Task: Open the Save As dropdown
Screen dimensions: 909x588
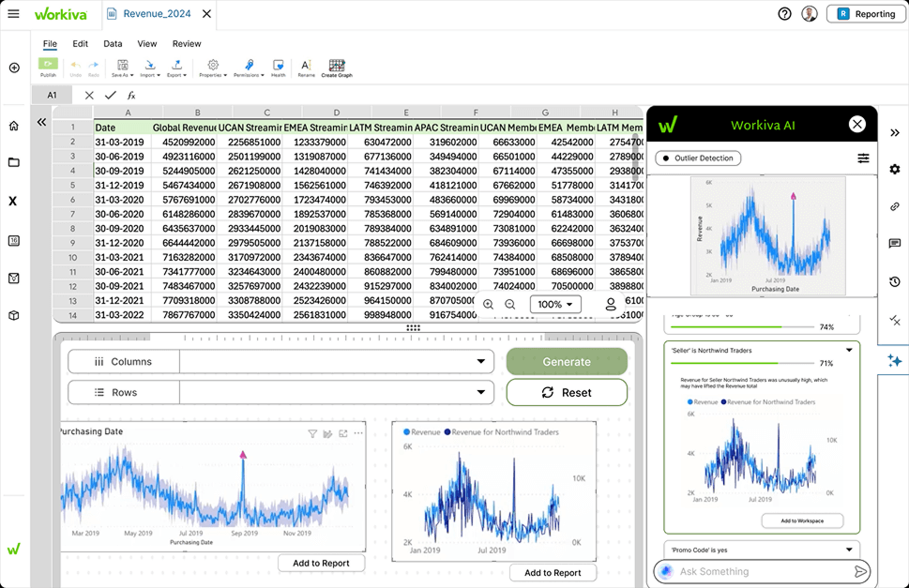Action: coord(123,68)
